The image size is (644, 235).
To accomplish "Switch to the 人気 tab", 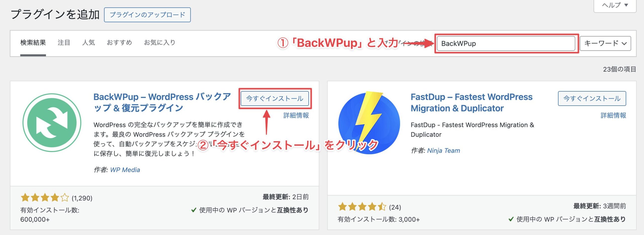I will [x=89, y=43].
